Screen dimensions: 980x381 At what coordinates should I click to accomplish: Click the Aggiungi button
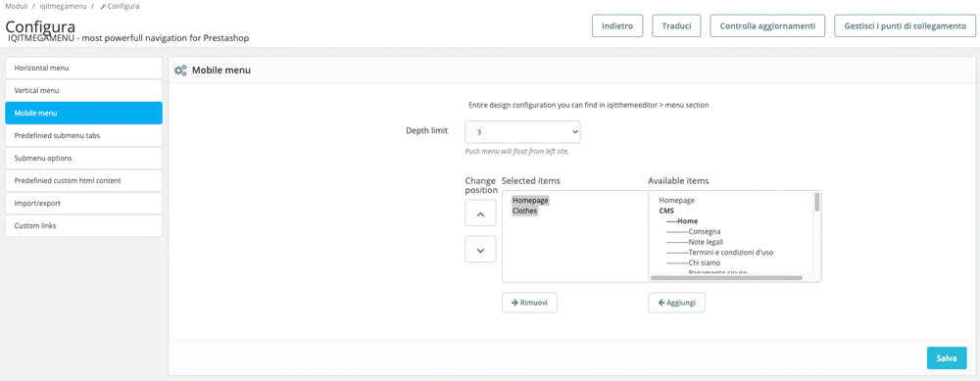[x=676, y=303]
